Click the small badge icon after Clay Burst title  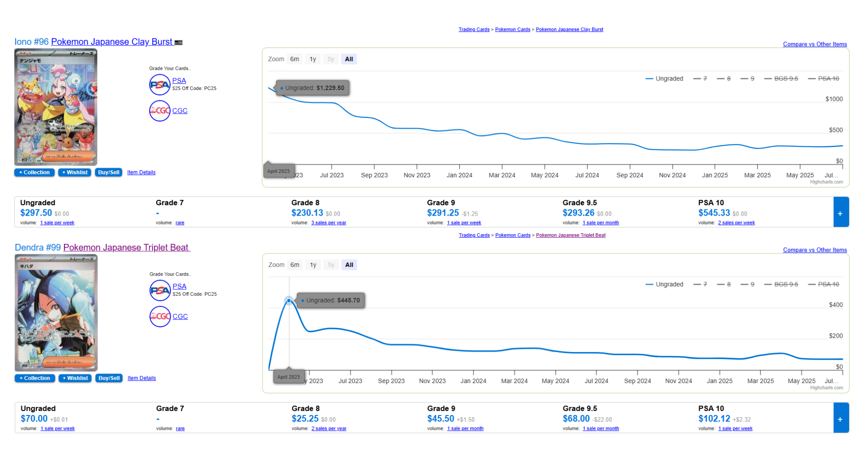point(179,43)
